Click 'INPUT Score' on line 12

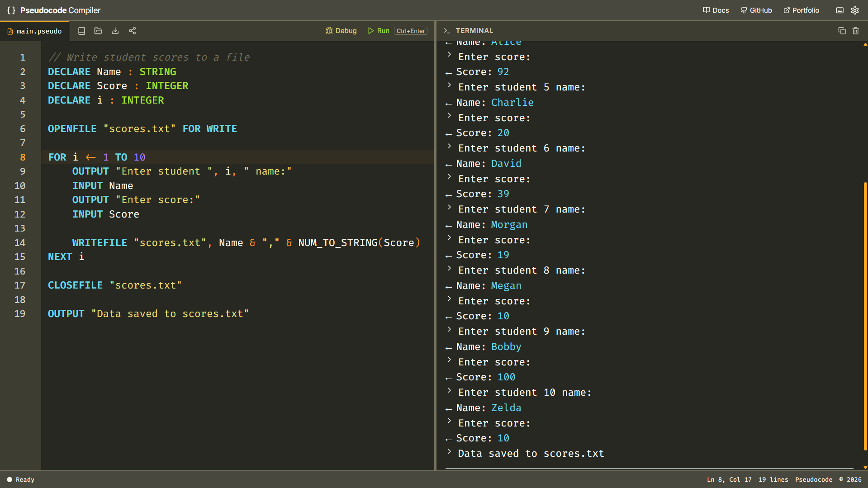tap(106, 214)
